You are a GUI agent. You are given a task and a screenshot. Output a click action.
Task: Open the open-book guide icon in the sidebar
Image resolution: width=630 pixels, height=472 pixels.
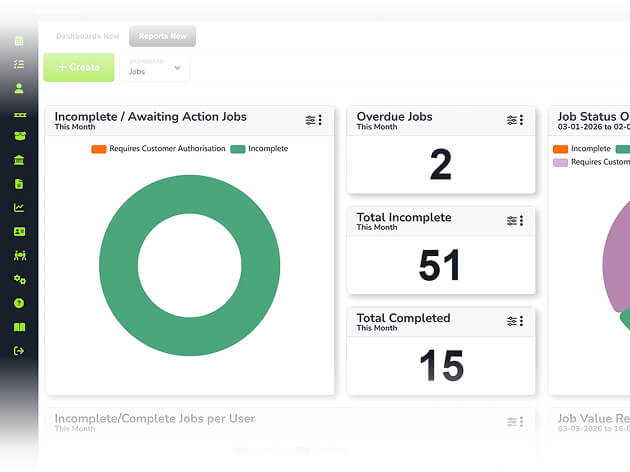point(19,327)
